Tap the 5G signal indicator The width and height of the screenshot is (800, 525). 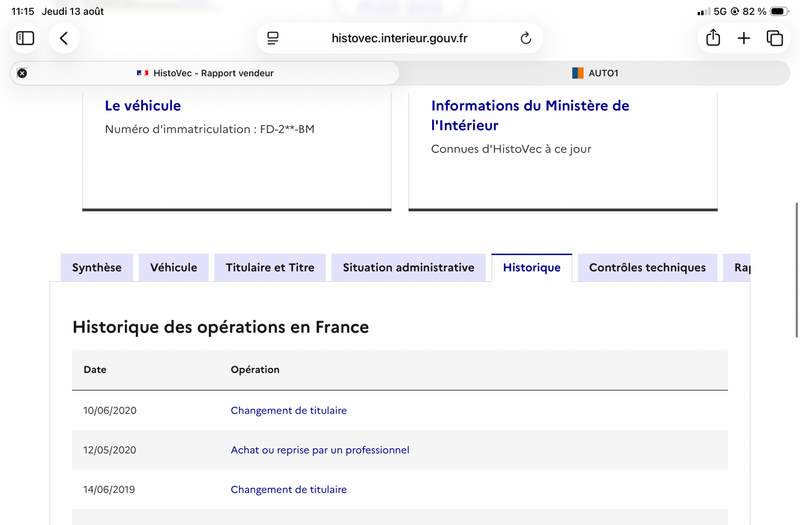pos(719,11)
